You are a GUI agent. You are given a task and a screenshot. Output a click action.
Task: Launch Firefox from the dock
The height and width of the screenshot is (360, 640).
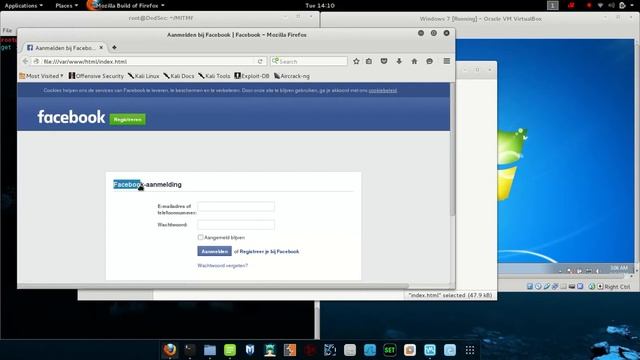tap(170, 350)
